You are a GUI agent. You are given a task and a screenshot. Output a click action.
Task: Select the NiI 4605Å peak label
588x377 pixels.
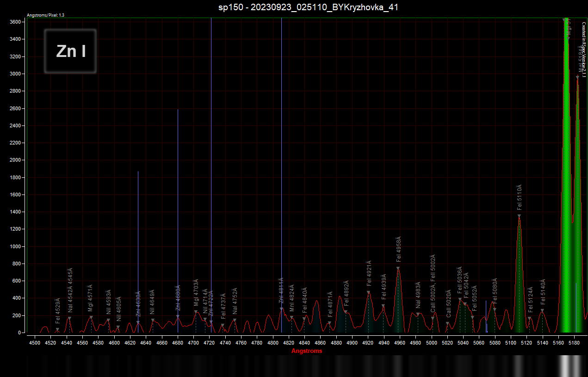(118, 309)
